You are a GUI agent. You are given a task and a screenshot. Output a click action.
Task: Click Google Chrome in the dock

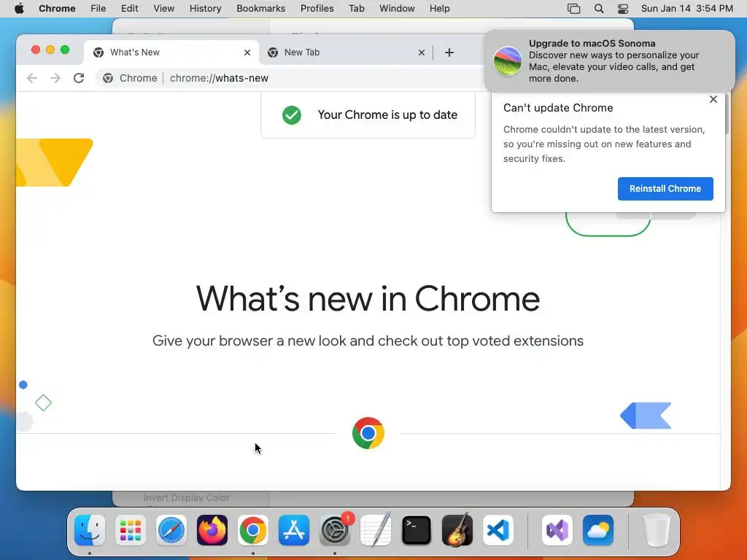[x=253, y=530]
